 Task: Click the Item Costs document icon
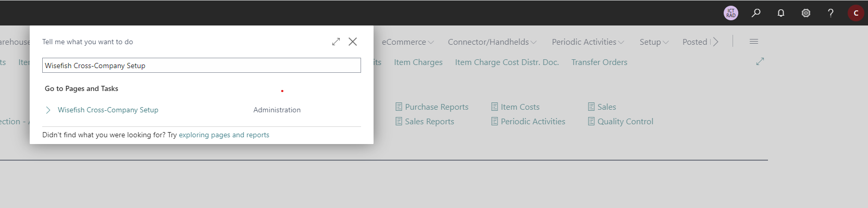494,107
